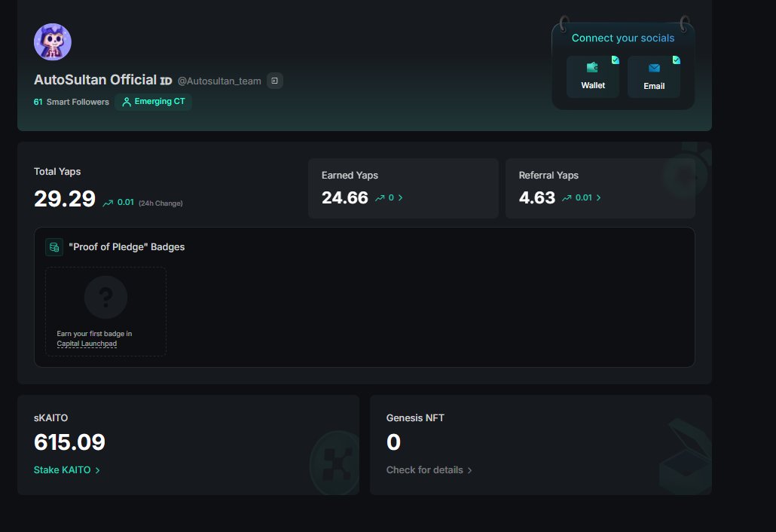Screen dimensions: 776x532
Task: Click the 61 Smart Followers text
Action: click(x=72, y=102)
